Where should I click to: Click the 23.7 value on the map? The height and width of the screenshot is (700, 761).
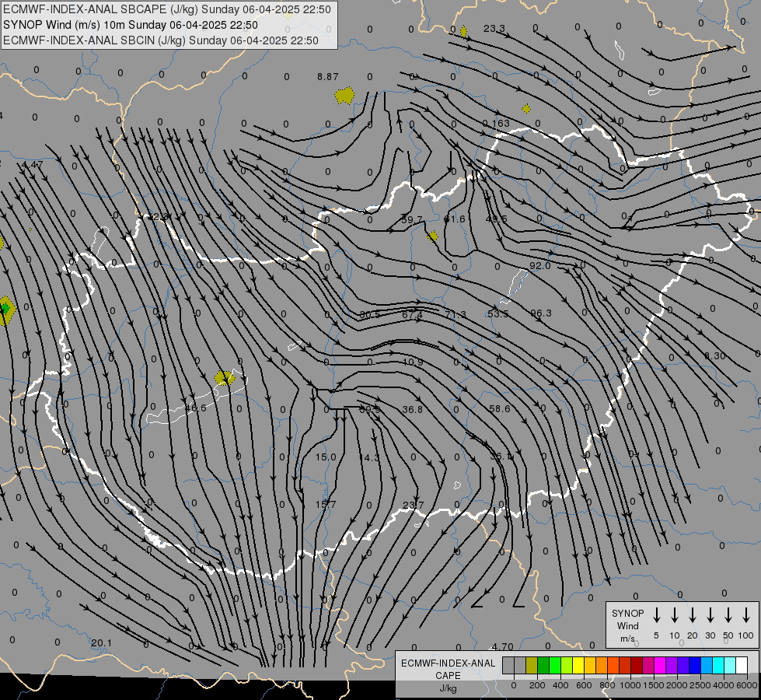(x=413, y=506)
